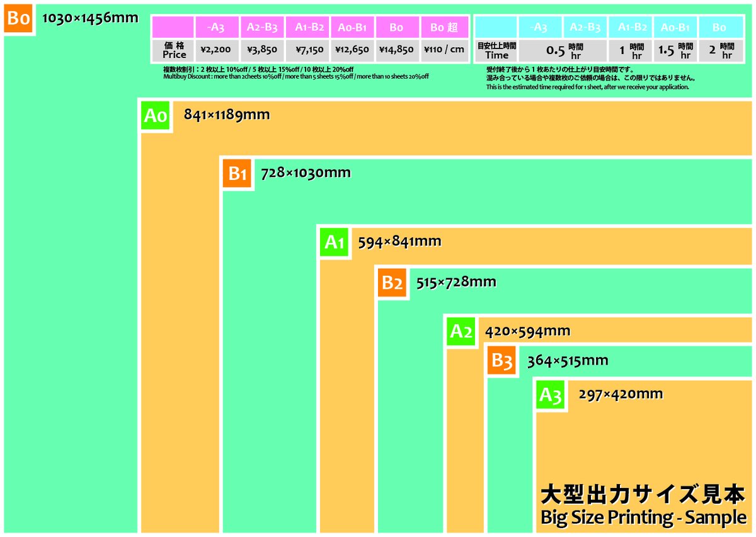Click the green A2 size badge

coord(461,331)
